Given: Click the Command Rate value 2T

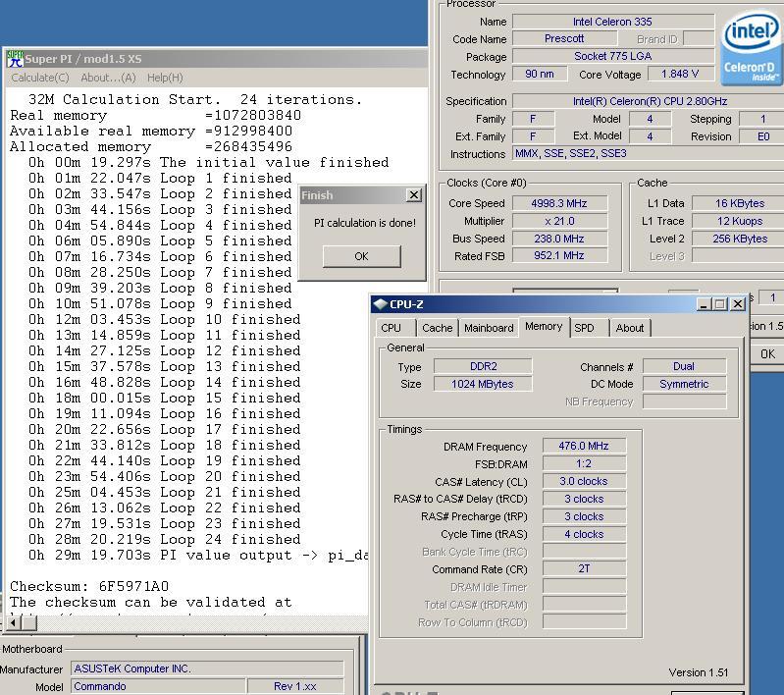Looking at the screenshot, I should tap(584, 569).
